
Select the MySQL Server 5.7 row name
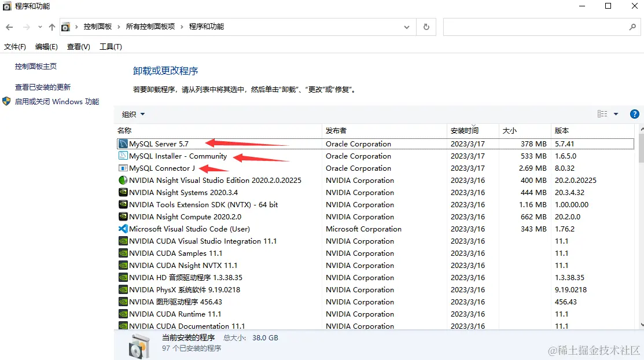click(x=159, y=144)
